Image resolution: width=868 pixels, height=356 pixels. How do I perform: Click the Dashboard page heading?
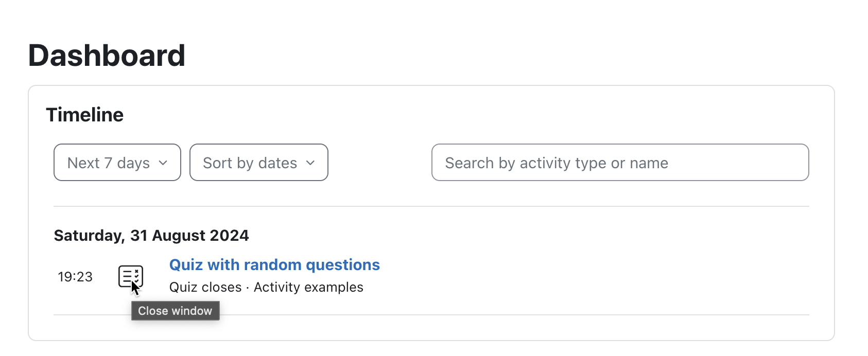pyautogui.click(x=107, y=55)
